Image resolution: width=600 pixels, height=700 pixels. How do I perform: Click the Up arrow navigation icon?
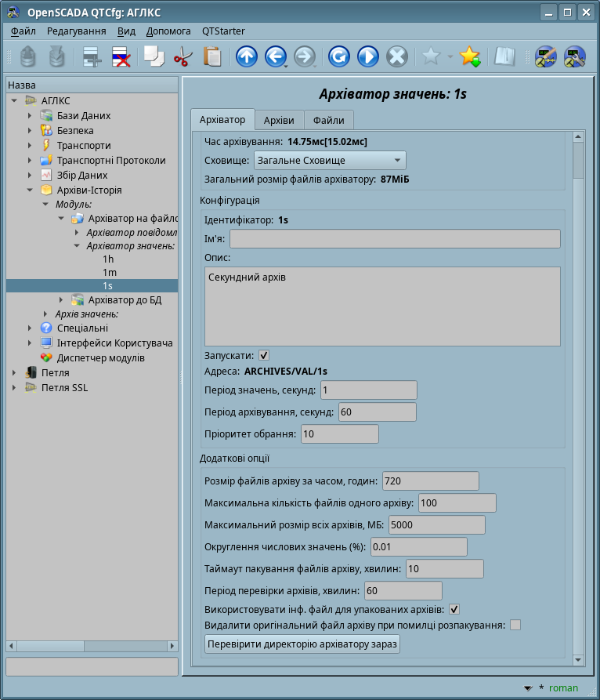[246, 56]
